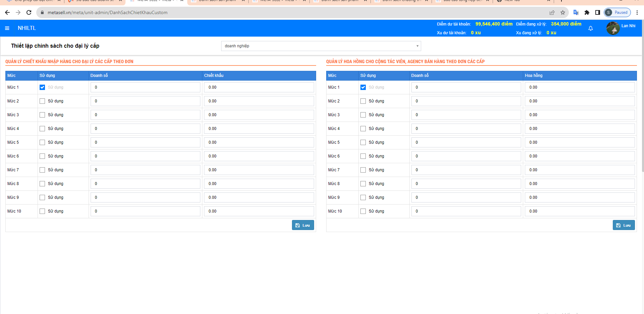The image size is (644, 314).
Task: Save the discount table with Lưu
Action: pyautogui.click(x=303, y=225)
